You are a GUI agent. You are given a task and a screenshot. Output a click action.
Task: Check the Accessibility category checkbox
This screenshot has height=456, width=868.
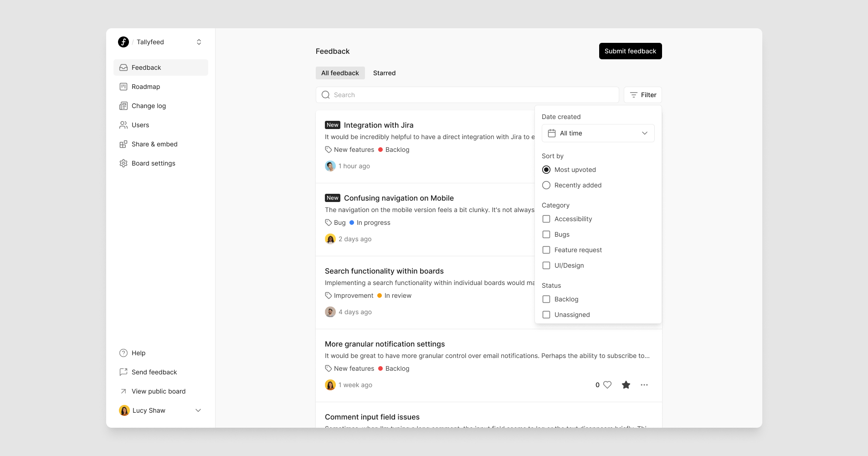546,219
